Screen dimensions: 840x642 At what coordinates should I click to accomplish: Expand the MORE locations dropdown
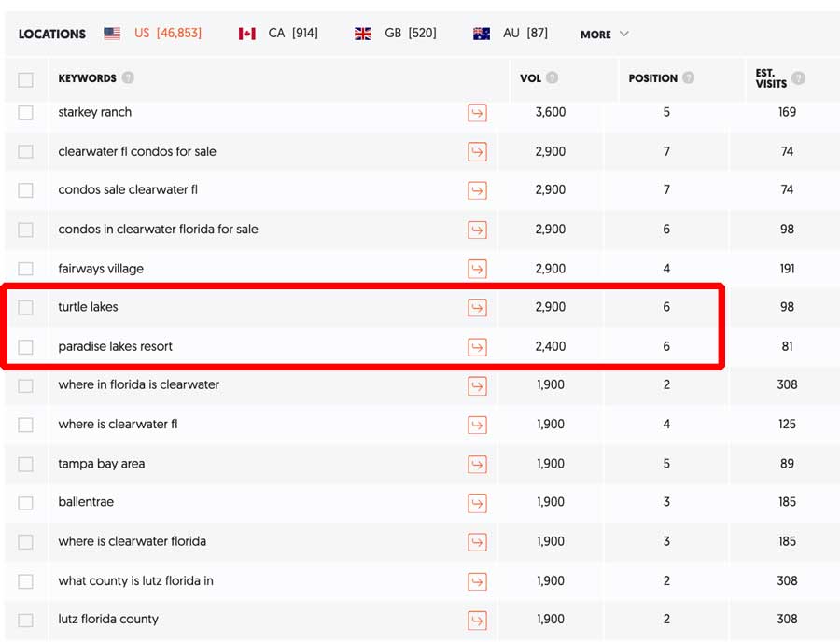coord(604,35)
